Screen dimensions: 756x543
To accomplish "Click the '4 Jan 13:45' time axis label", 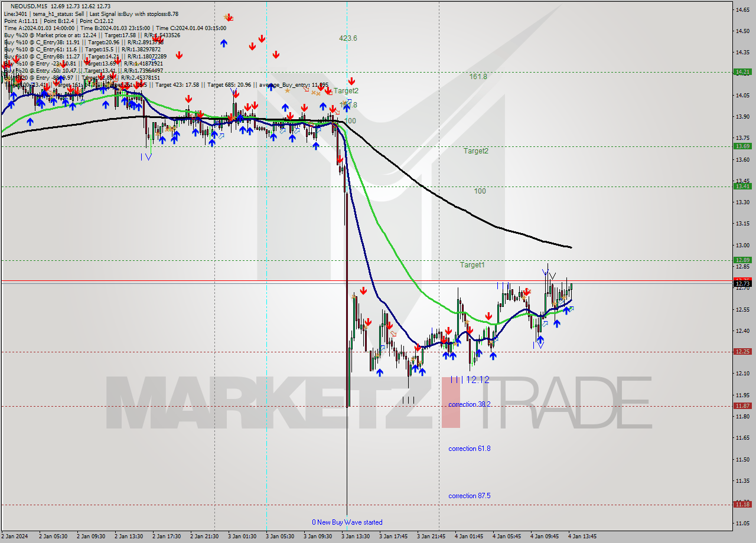I will coord(582,537).
